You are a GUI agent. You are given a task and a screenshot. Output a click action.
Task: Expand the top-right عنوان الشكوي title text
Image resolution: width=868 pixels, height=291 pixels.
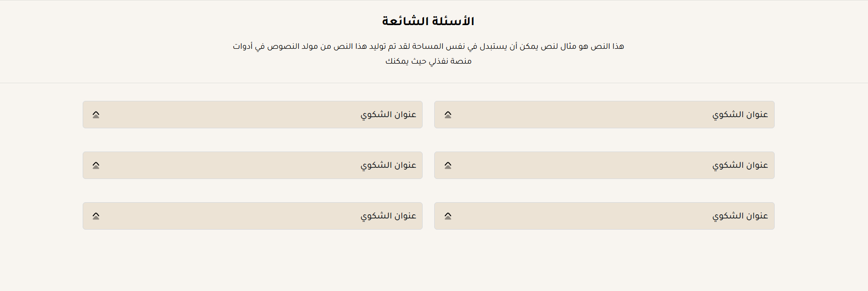740,115
